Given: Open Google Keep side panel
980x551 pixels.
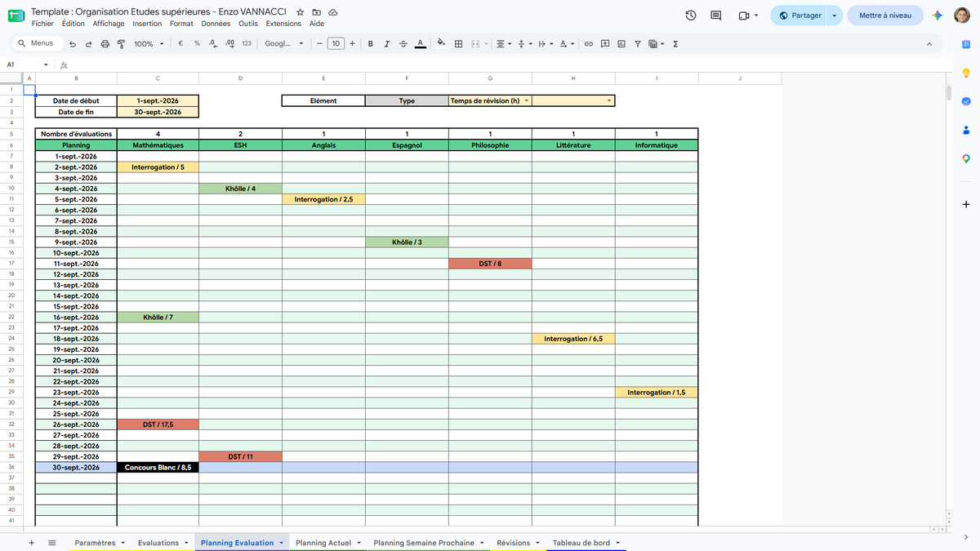Looking at the screenshot, I should pyautogui.click(x=966, y=73).
